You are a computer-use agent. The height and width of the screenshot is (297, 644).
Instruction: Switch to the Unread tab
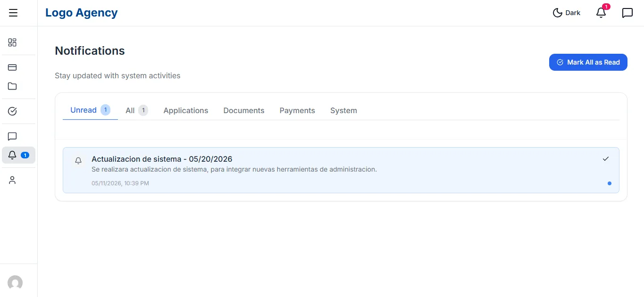[x=90, y=110]
